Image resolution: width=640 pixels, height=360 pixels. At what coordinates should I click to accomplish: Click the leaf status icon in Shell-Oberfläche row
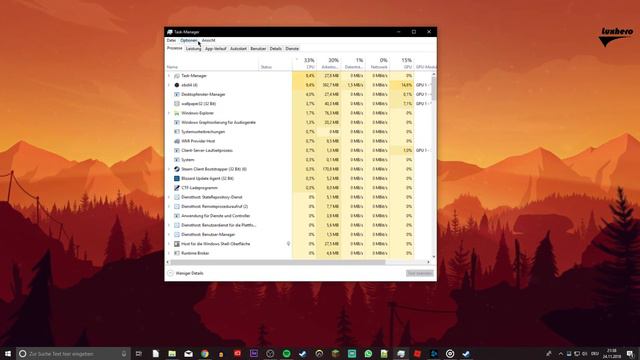pyautogui.click(x=288, y=244)
